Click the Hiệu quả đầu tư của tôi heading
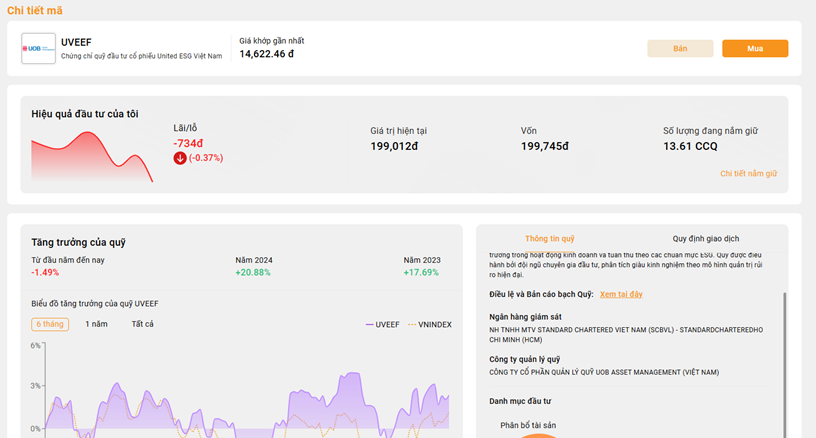Image resolution: width=816 pixels, height=438 pixels. (x=85, y=114)
